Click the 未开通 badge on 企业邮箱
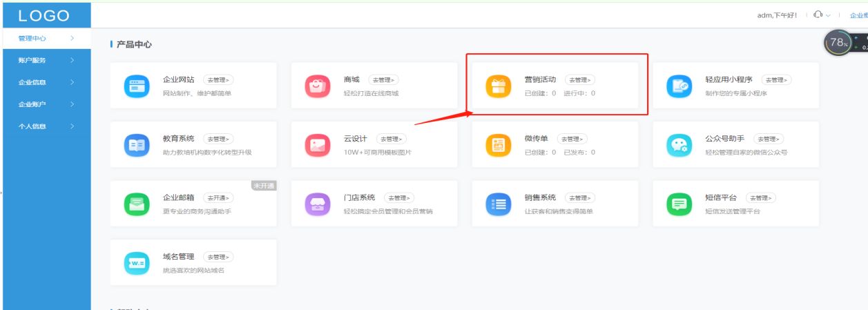This screenshot has width=868, height=310. (264, 185)
